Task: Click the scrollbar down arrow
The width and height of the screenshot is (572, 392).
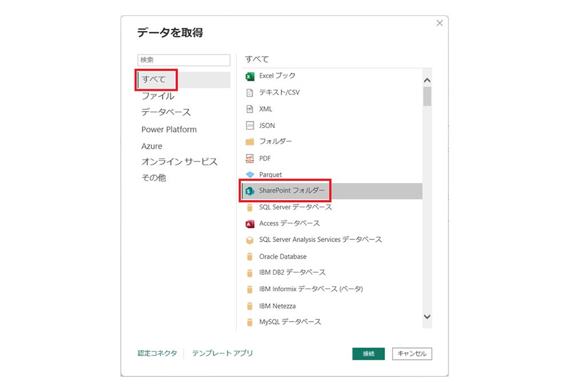Action: coord(427,317)
